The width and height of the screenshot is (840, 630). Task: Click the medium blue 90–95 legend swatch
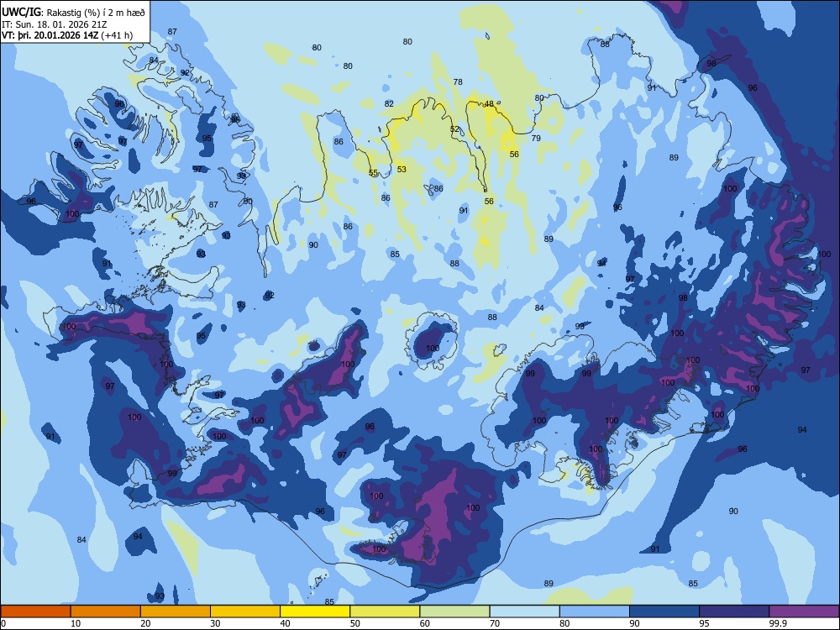[x=664, y=612]
